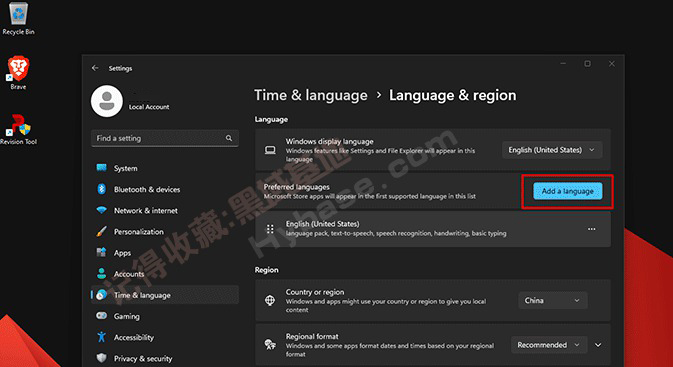This screenshot has width=673, height=367.
Task: Open Gaming settings category
Action: [x=165, y=316]
